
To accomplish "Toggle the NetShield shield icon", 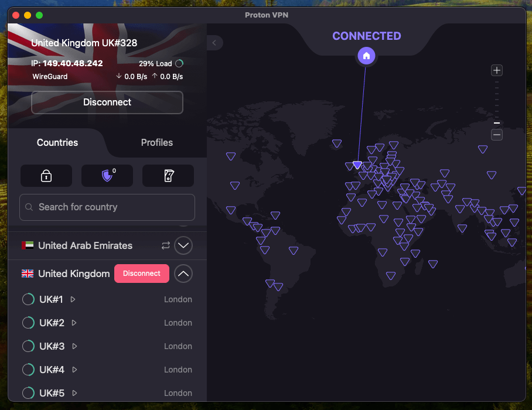I will coord(107,176).
